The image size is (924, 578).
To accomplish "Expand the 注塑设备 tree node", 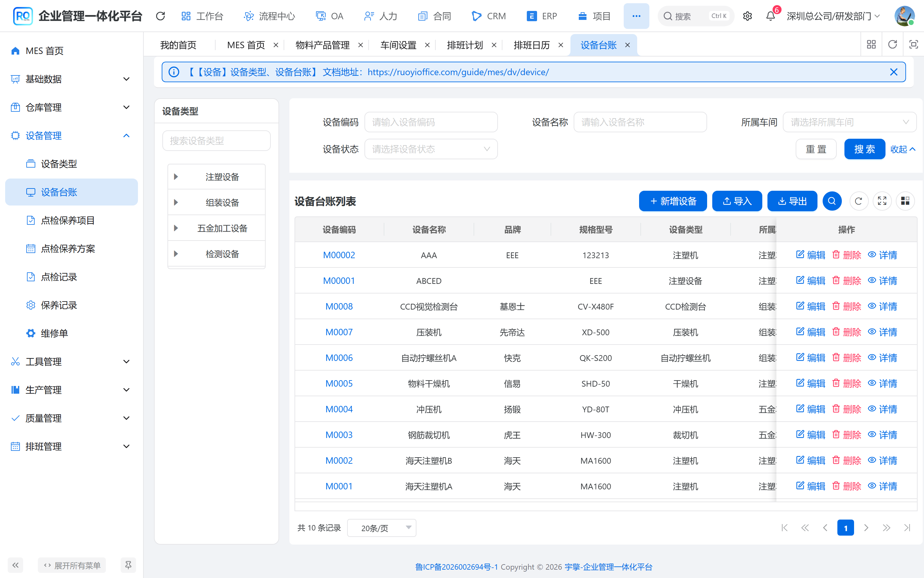I will click(x=176, y=177).
